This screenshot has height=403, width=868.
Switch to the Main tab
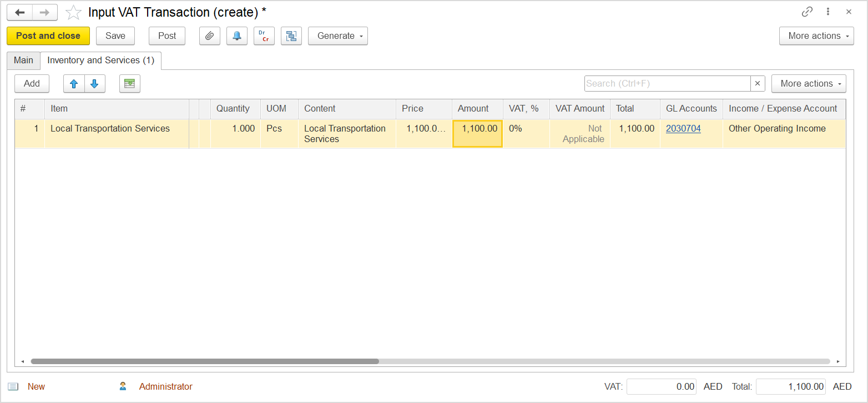pos(23,61)
